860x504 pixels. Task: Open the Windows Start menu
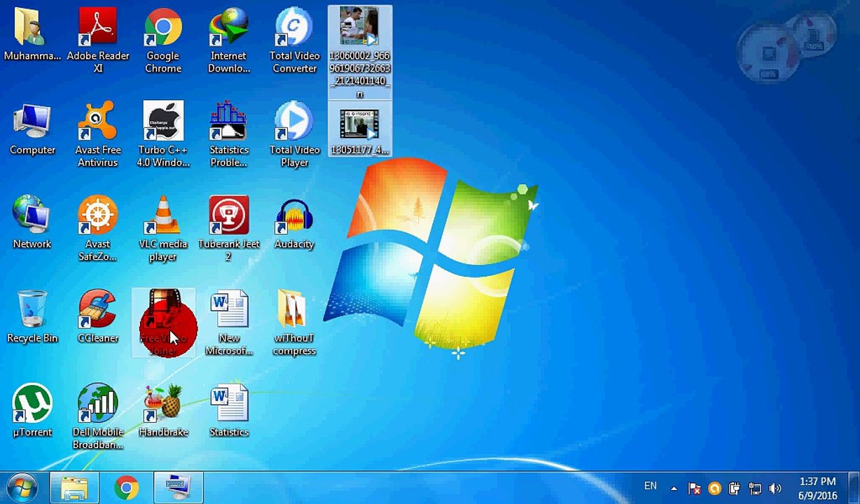[x=22, y=487]
